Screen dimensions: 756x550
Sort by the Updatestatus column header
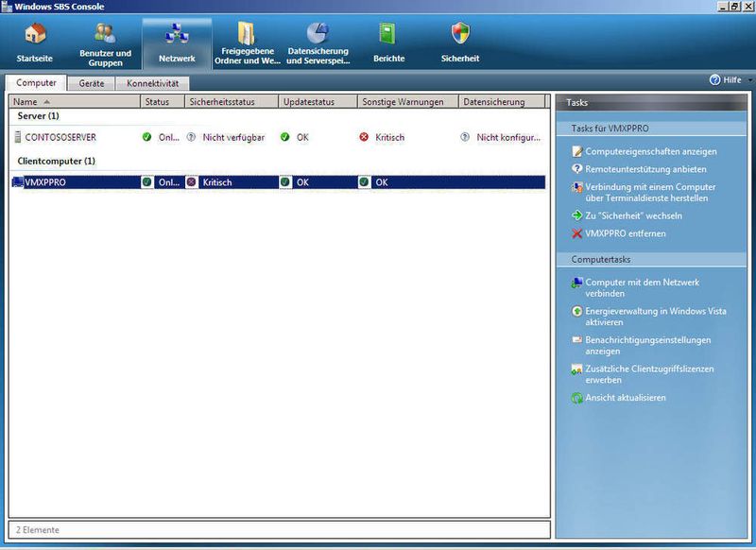tap(318, 102)
